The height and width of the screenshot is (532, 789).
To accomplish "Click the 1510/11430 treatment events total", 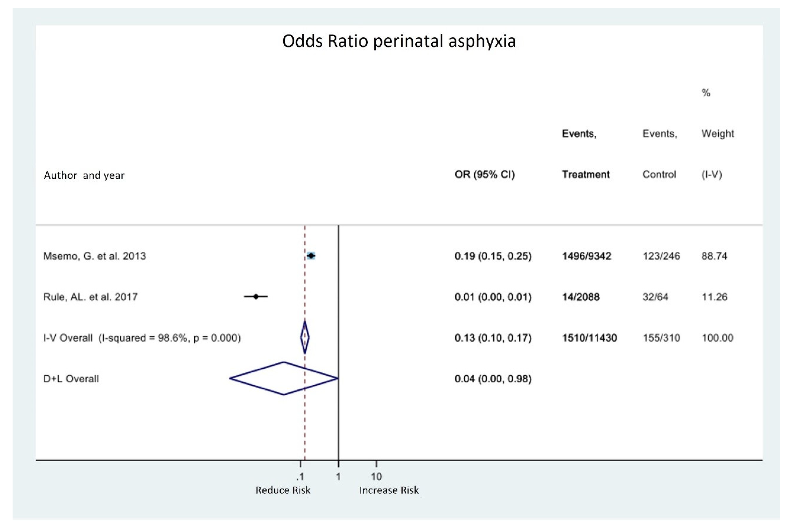I will coord(589,338).
